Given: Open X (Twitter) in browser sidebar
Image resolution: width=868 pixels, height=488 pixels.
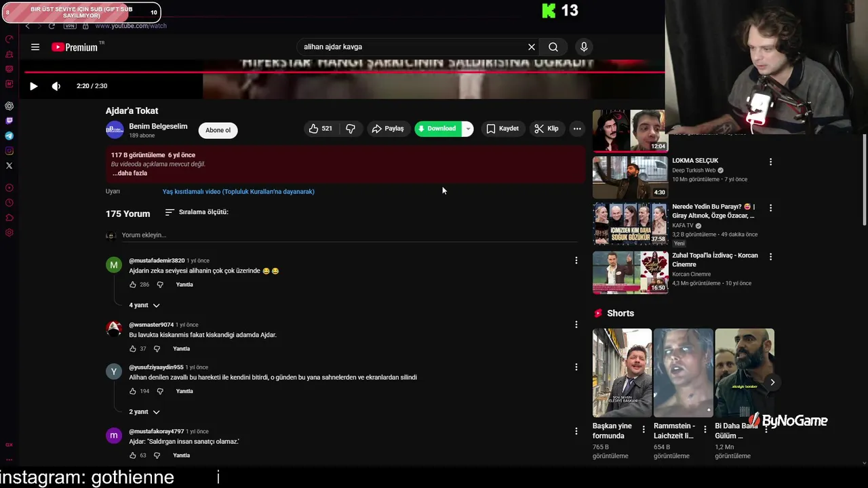Looking at the screenshot, I should 9,165.
